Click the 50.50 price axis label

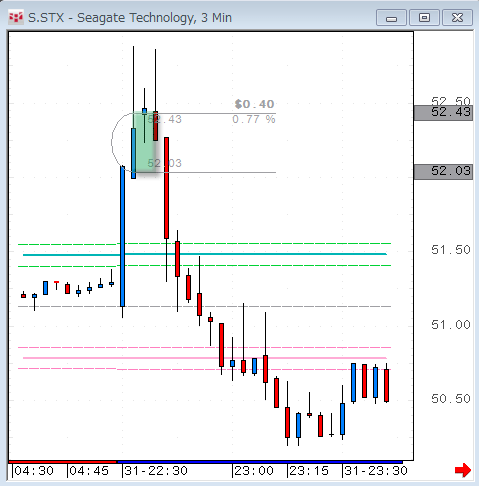[x=451, y=399]
